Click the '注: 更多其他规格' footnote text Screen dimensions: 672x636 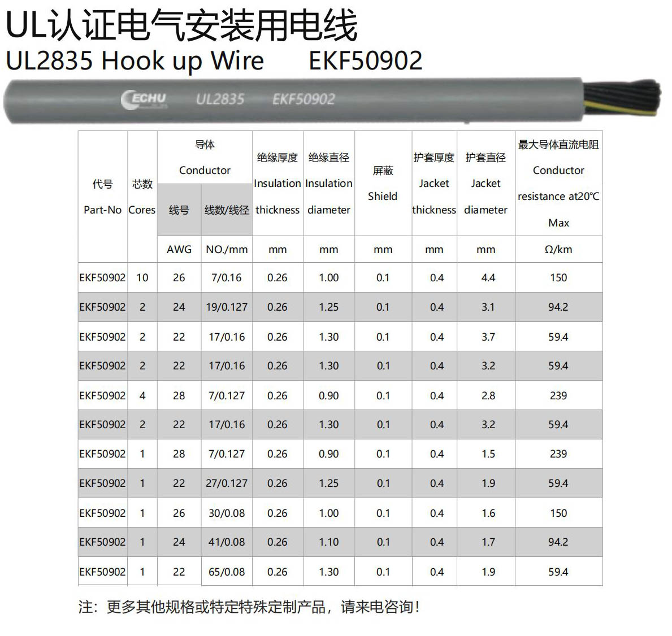click(249, 607)
